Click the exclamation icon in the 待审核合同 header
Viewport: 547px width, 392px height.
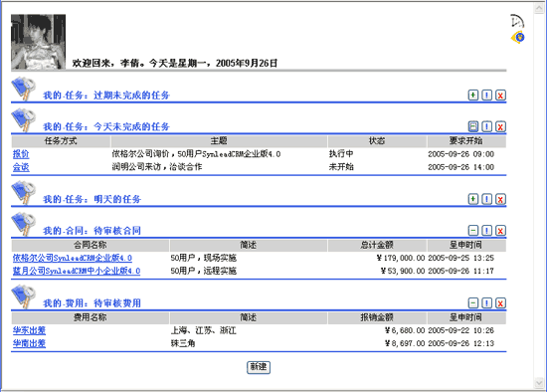pos(486,231)
